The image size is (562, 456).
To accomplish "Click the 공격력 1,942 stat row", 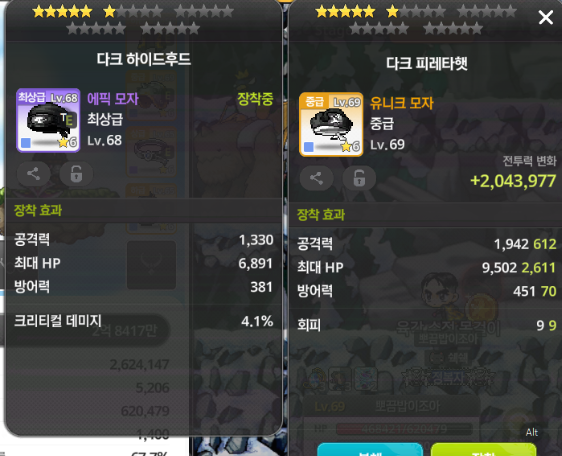I will point(427,244).
